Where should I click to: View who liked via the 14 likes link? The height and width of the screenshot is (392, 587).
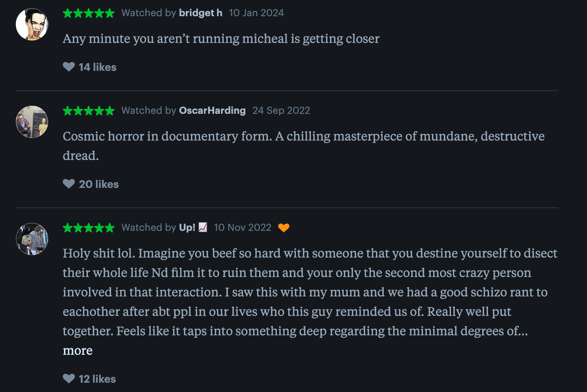pyautogui.click(x=97, y=67)
